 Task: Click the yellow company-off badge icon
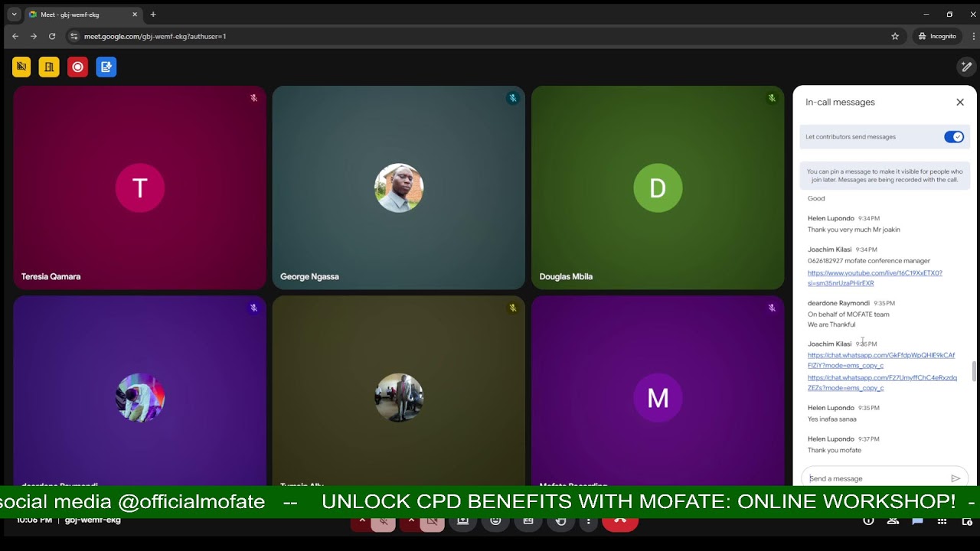click(x=21, y=67)
